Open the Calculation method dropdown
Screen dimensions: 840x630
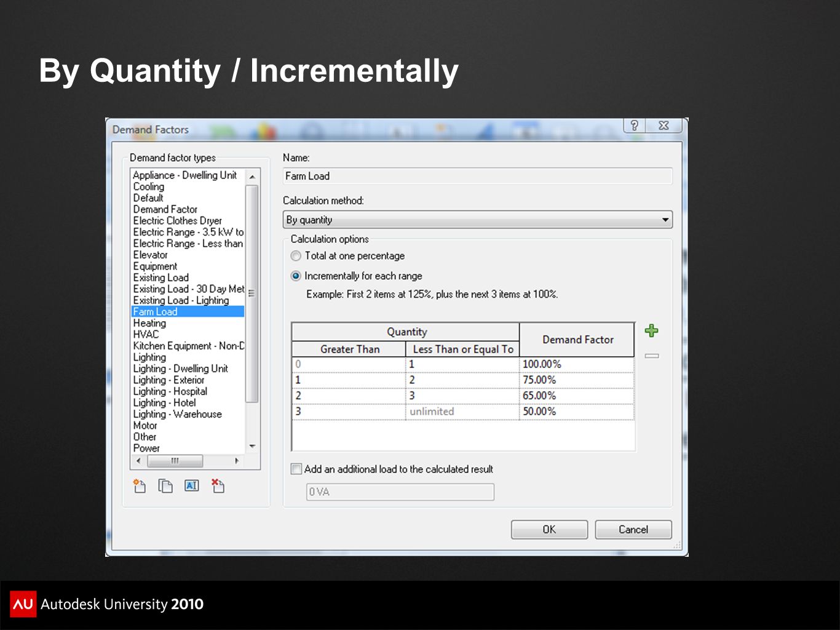(x=477, y=220)
